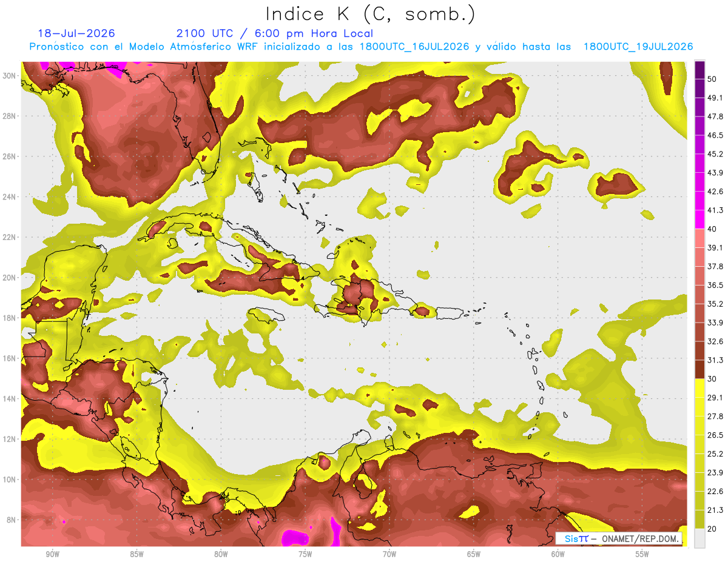The height and width of the screenshot is (562, 728).
Task: Click the dark purple colorbar segment above 50
Action: click(x=699, y=69)
